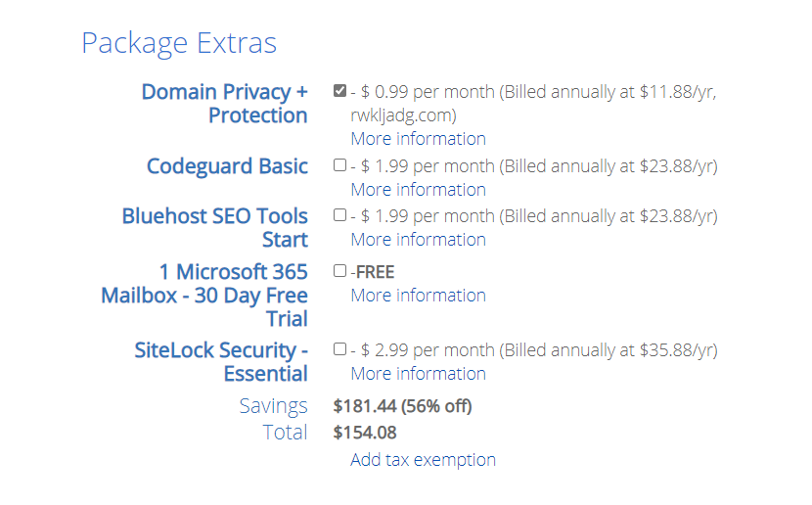Enable the Codeguard Basic checkbox
The width and height of the screenshot is (812, 505).
coord(339,165)
